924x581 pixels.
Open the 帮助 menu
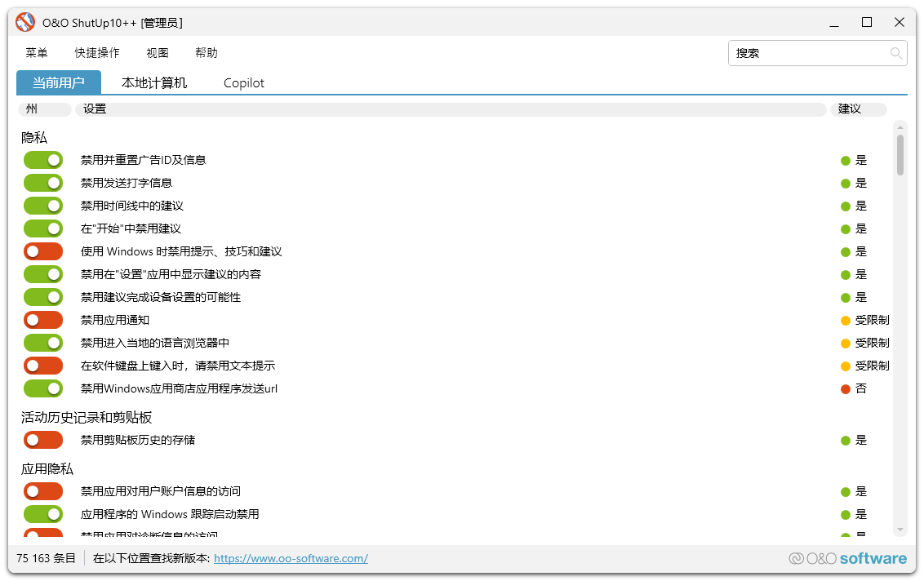(206, 52)
